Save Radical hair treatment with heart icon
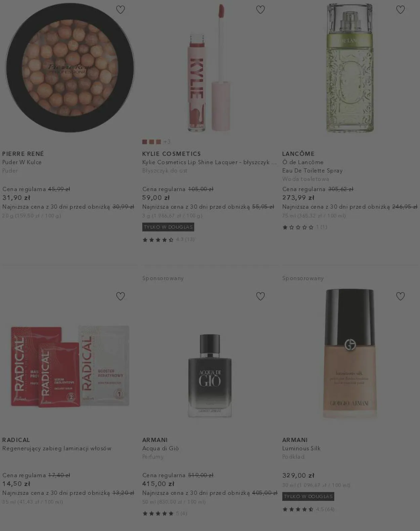420x531 pixels. (120, 296)
